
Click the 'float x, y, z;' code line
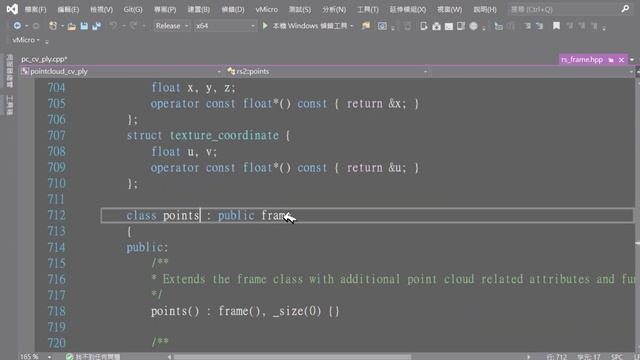(x=193, y=88)
